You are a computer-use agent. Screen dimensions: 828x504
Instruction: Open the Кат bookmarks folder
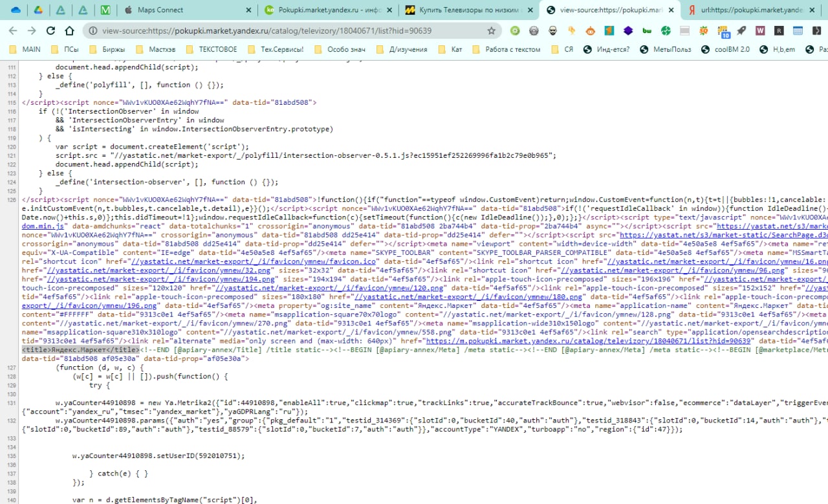[x=450, y=49]
